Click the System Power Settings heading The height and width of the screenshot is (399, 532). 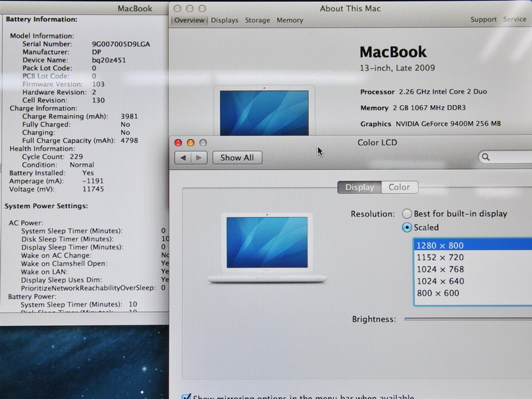[46, 206]
